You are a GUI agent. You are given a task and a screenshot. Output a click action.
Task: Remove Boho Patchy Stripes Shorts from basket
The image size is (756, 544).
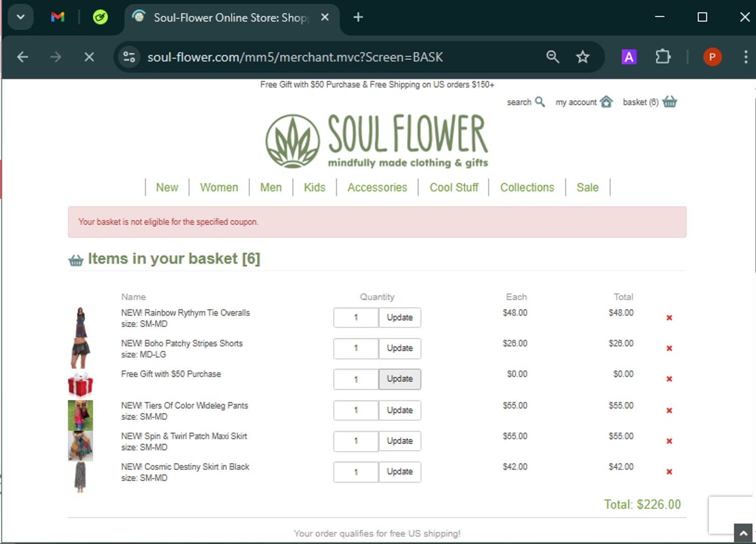[669, 348]
